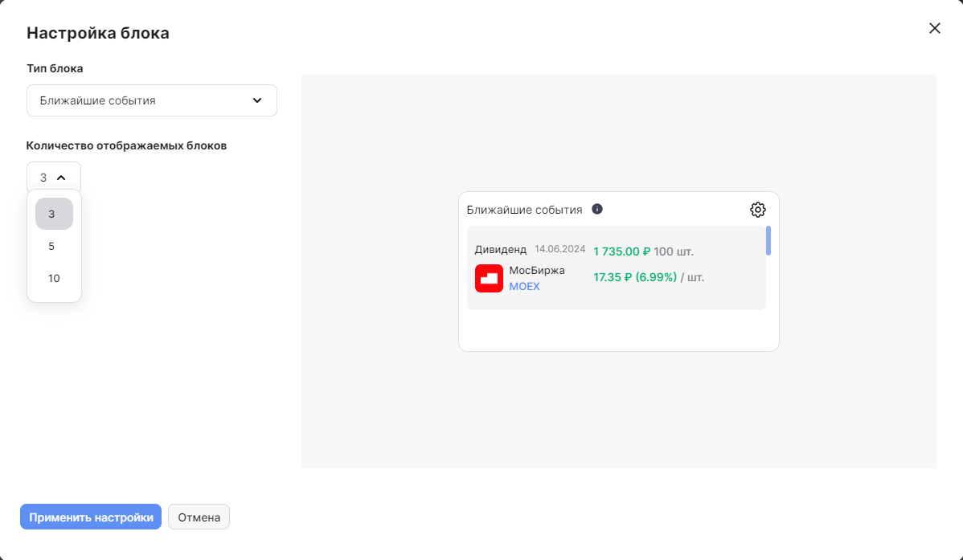Click the Настройка блока heading
The image size is (963, 560).
point(97,33)
